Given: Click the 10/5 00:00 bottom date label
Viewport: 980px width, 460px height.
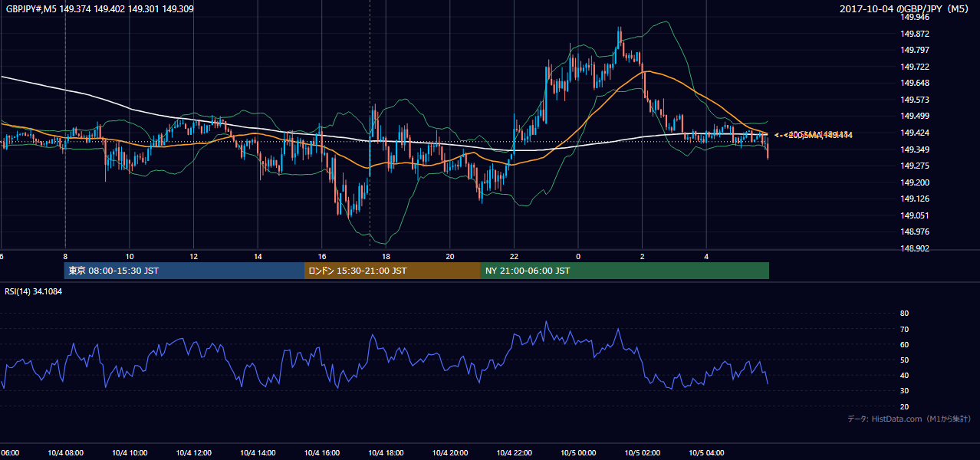Looking at the screenshot, I should point(578,452).
